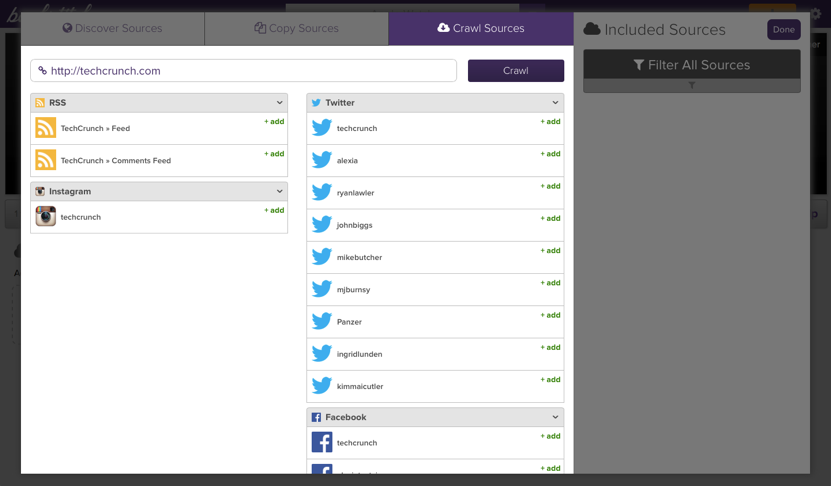This screenshot has width=831, height=486.
Task: Collapse the Instagram section chevron
Action: (x=279, y=191)
